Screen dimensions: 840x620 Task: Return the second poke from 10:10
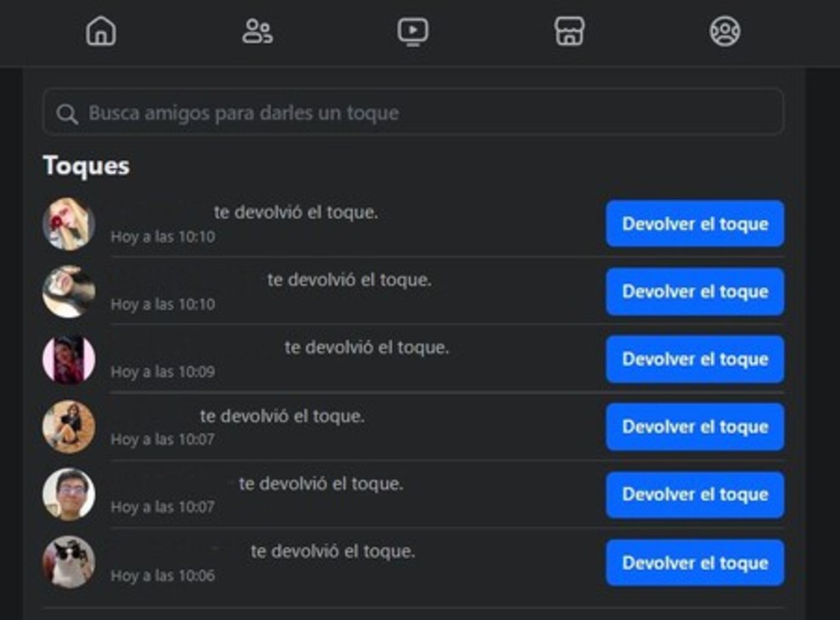(694, 291)
